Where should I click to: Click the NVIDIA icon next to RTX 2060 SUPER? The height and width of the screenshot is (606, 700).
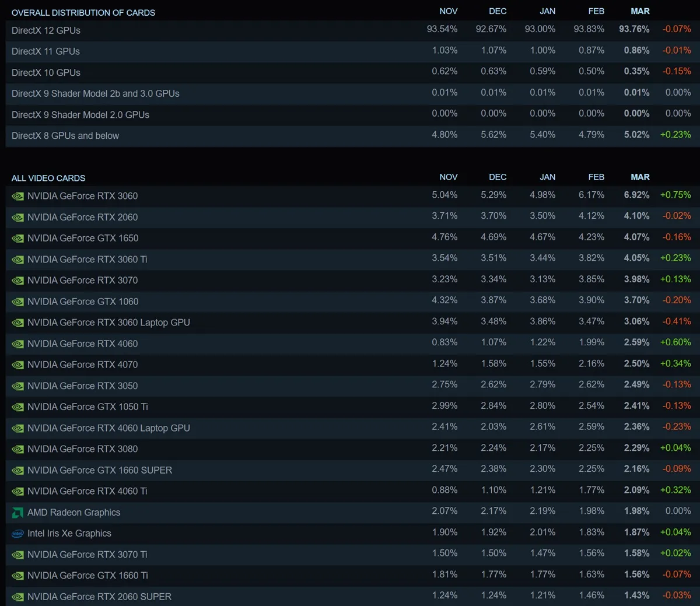click(x=17, y=597)
